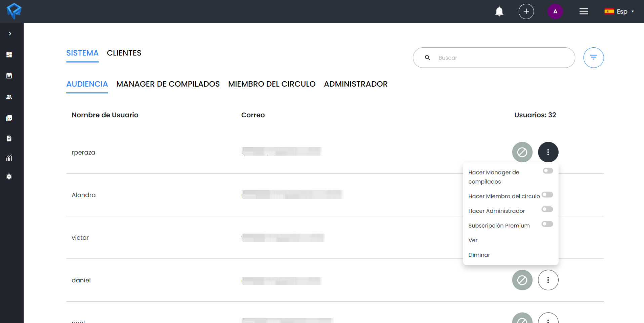Switch to the SISTEMA tab

click(82, 53)
